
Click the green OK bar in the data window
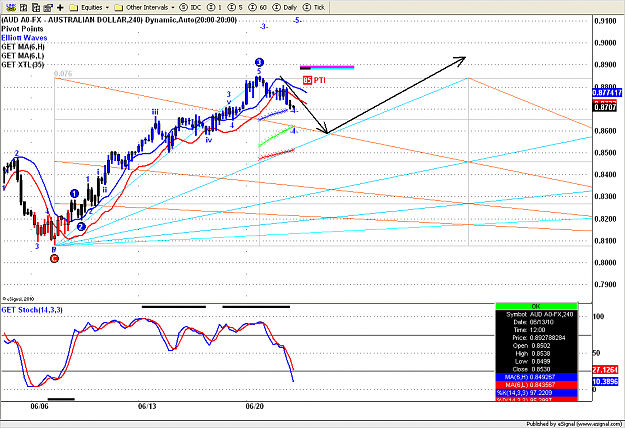[x=536, y=306]
